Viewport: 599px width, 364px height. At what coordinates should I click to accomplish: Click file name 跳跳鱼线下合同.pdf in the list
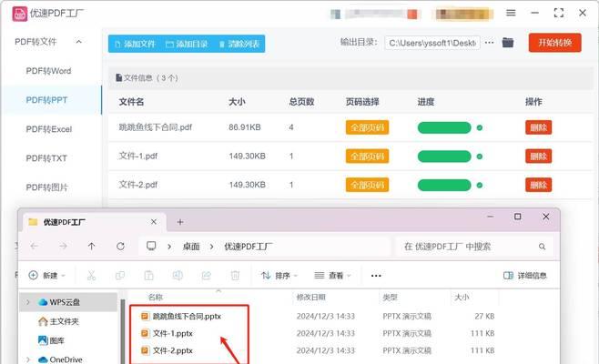(156, 127)
